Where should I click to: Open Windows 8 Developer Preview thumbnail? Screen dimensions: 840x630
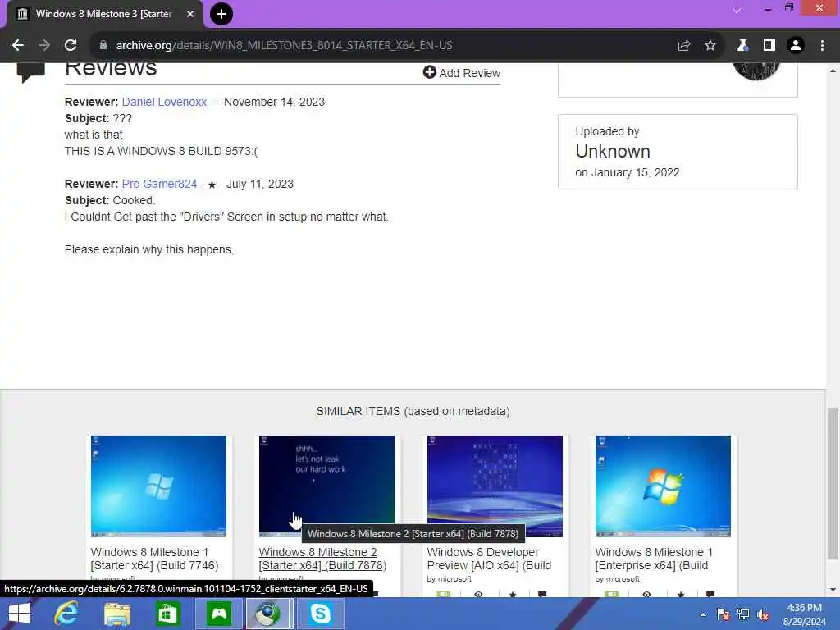pyautogui.click(x=495, y=486)
